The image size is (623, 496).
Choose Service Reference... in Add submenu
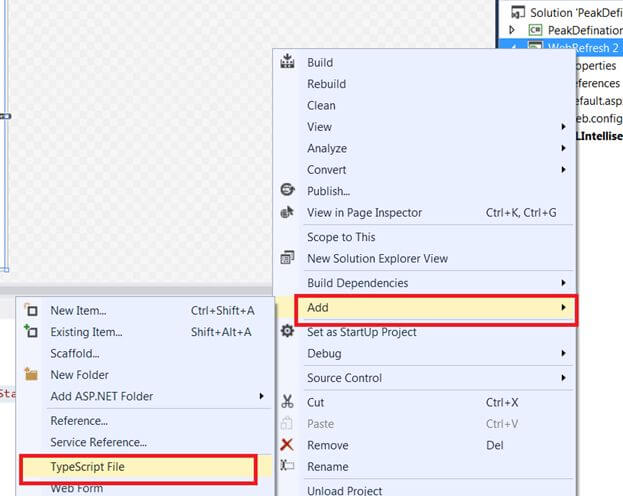point(145,442)
